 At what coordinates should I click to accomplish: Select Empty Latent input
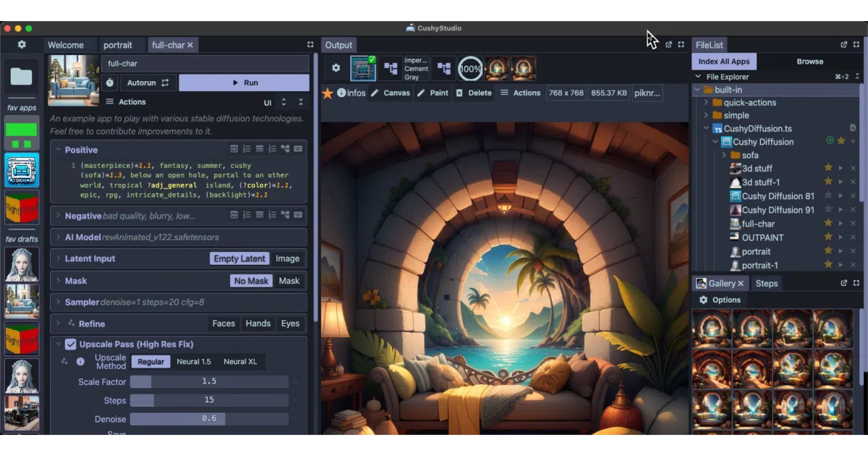[240, 258]
